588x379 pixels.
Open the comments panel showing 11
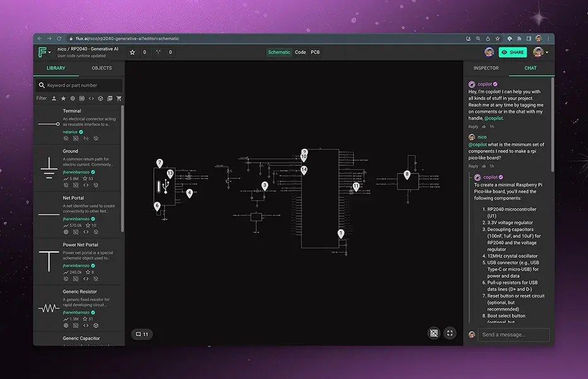142,334
